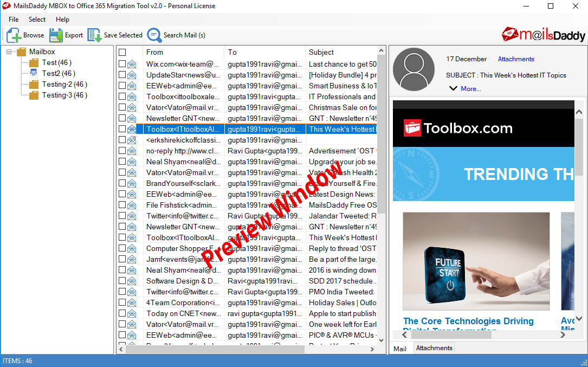Open the Help menu
The height and width of the screenshot is (367, 588).
[62, 20]
